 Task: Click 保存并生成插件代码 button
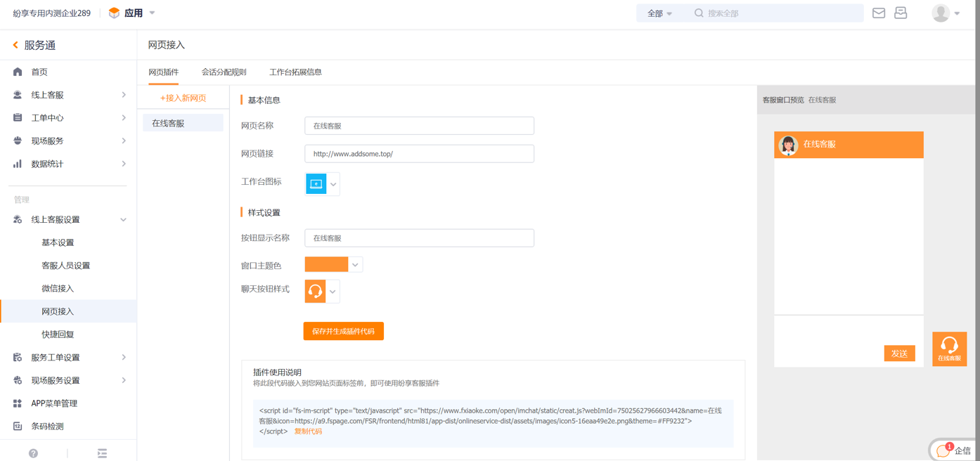tap(343, 331)
